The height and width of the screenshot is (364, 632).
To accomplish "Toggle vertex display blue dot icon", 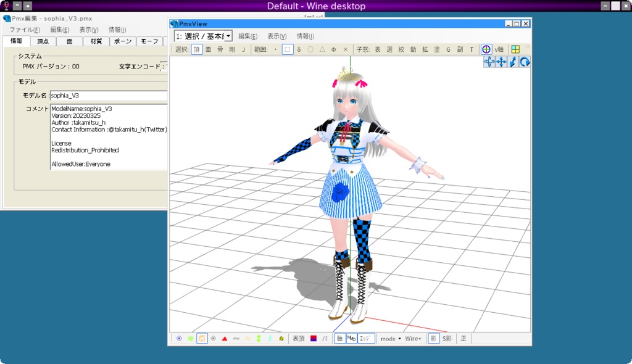I will click(x=180, y=339).
